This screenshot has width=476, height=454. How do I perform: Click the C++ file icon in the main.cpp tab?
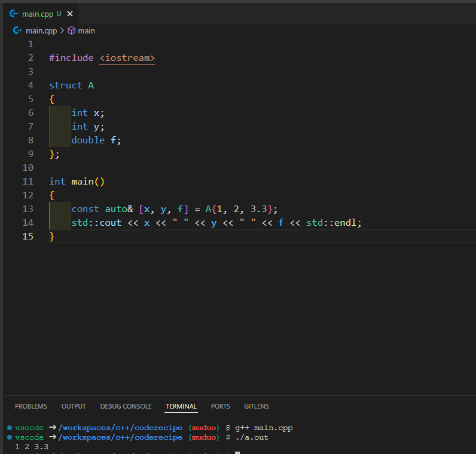pos(14,14)
